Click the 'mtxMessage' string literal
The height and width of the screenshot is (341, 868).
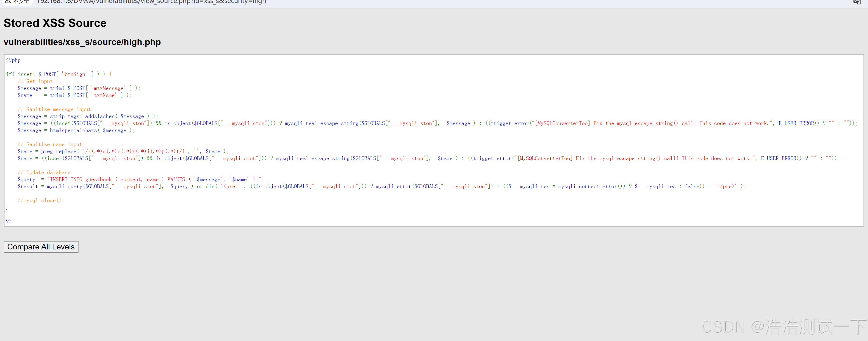pyautogui.click(x=108, y=88)
